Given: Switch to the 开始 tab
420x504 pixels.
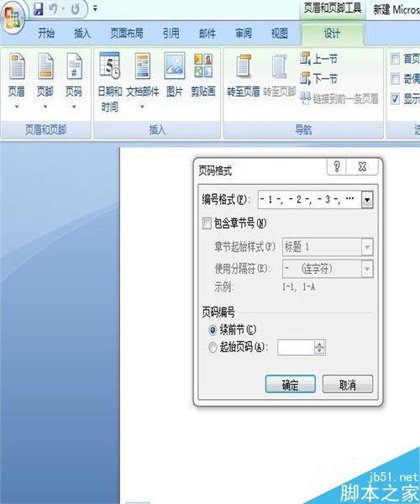Looking at the screenshot, I should (46, 33).
